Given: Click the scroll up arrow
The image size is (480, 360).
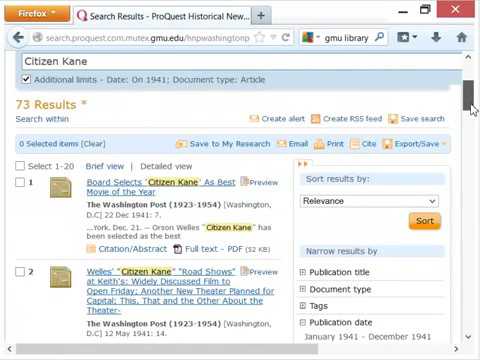Looking at the screenshot, I should (x=468, y=57).
